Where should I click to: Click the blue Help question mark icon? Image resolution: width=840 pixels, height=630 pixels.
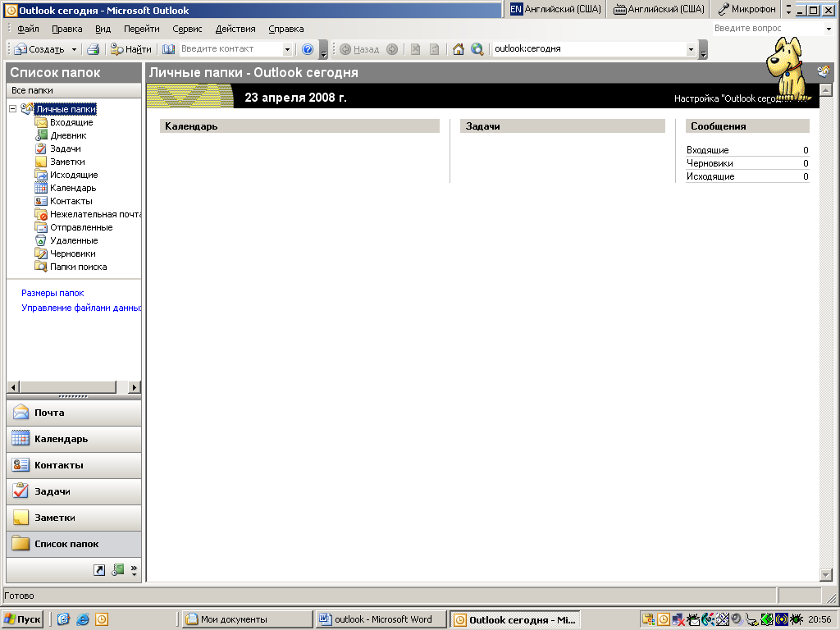pyautogui.click(x=308, y=49)
